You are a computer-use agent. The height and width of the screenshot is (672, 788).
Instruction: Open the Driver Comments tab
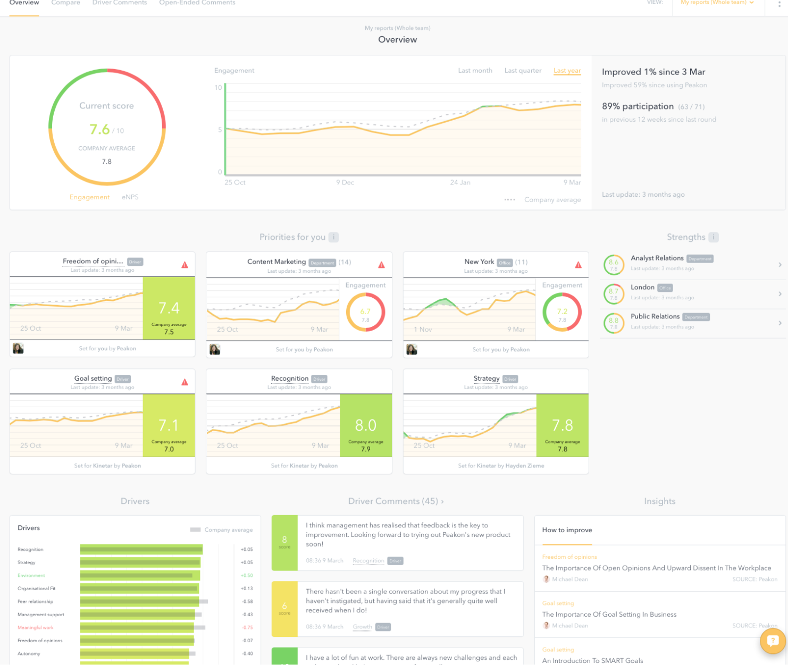click(x=119, y=3)
